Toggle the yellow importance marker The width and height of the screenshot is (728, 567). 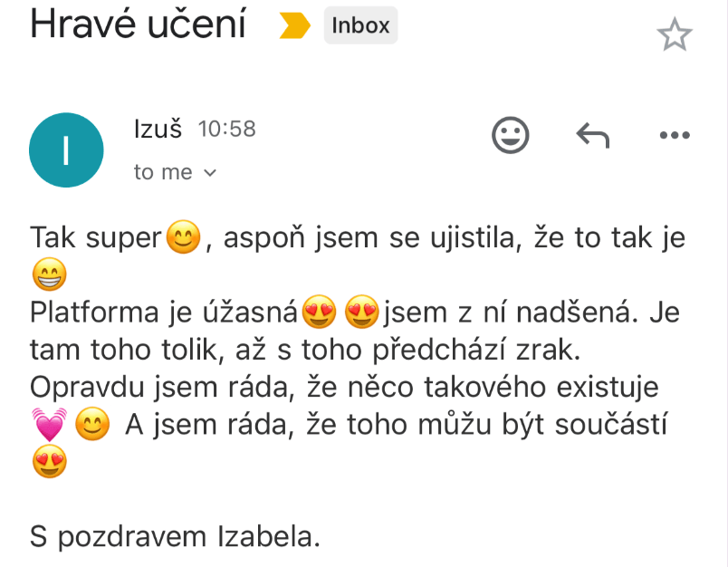294,27
